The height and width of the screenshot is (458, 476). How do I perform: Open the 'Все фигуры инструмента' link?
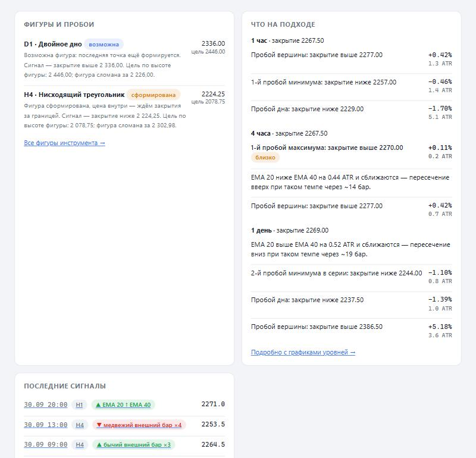tap(64, 143)
